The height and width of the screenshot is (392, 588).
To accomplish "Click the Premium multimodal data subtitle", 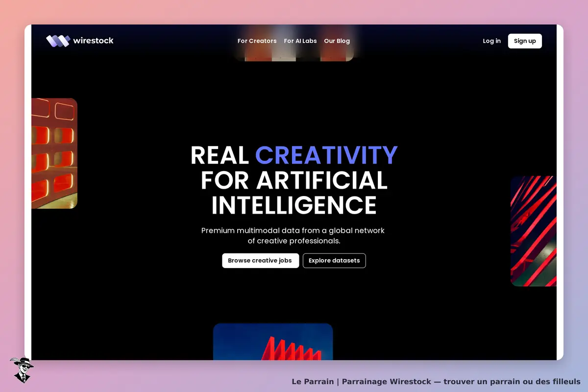I will coord(293,236).
